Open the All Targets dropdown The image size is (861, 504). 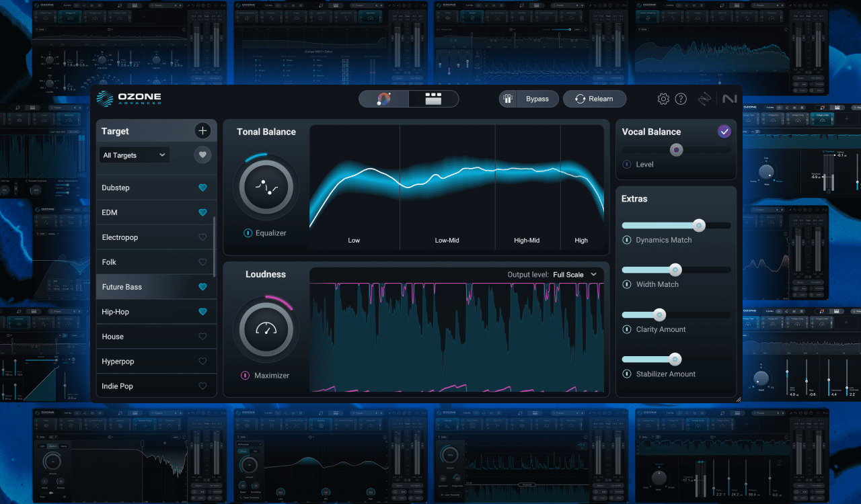[134, 155]
